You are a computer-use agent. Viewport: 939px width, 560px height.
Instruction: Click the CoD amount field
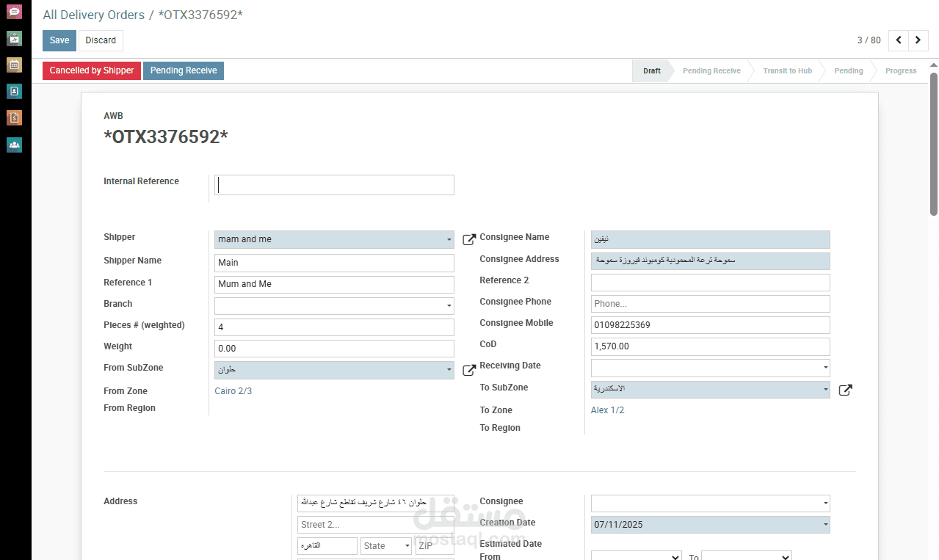(x=711, y=346)
